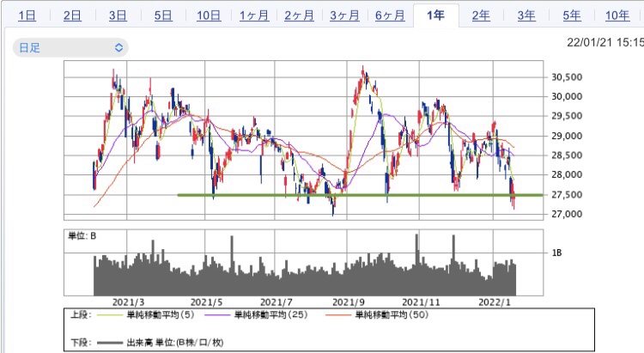View the 10年 chart period

tap(617, 15)
